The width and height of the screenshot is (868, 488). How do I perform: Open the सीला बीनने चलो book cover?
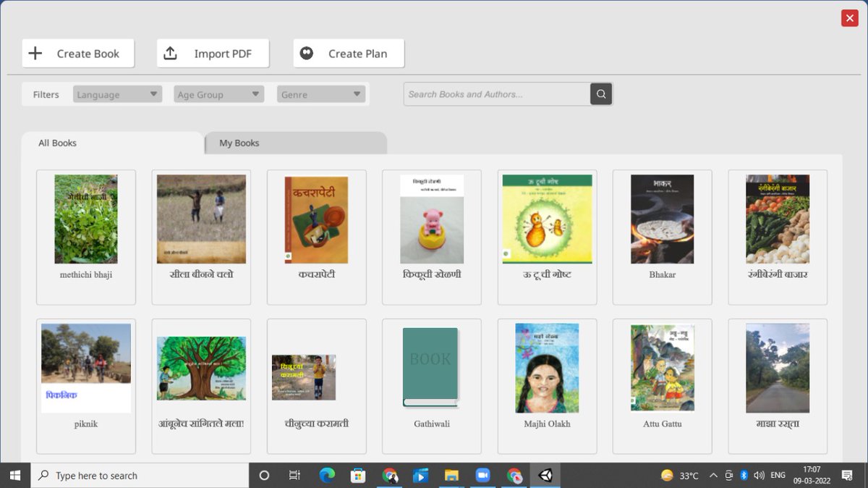pos(201,219)
